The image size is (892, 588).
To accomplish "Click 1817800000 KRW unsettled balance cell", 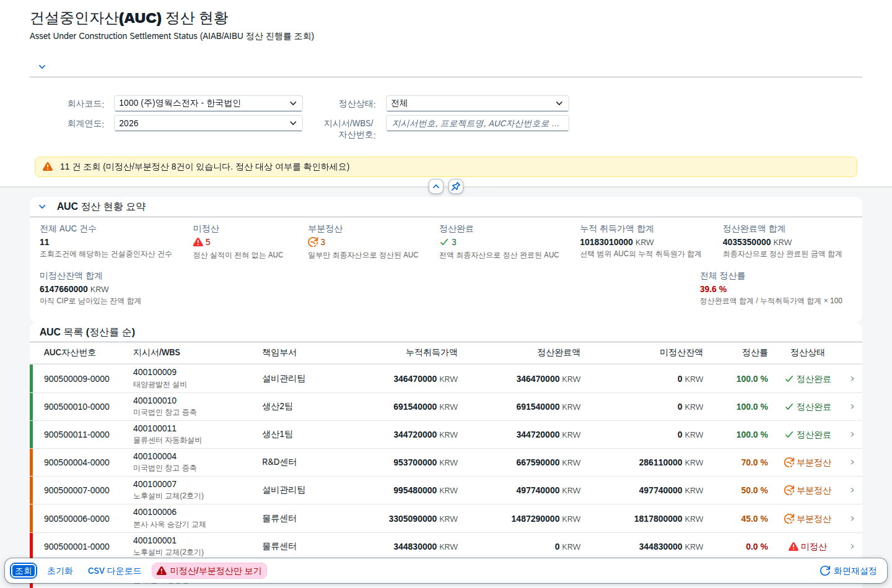I will [669, 519].
